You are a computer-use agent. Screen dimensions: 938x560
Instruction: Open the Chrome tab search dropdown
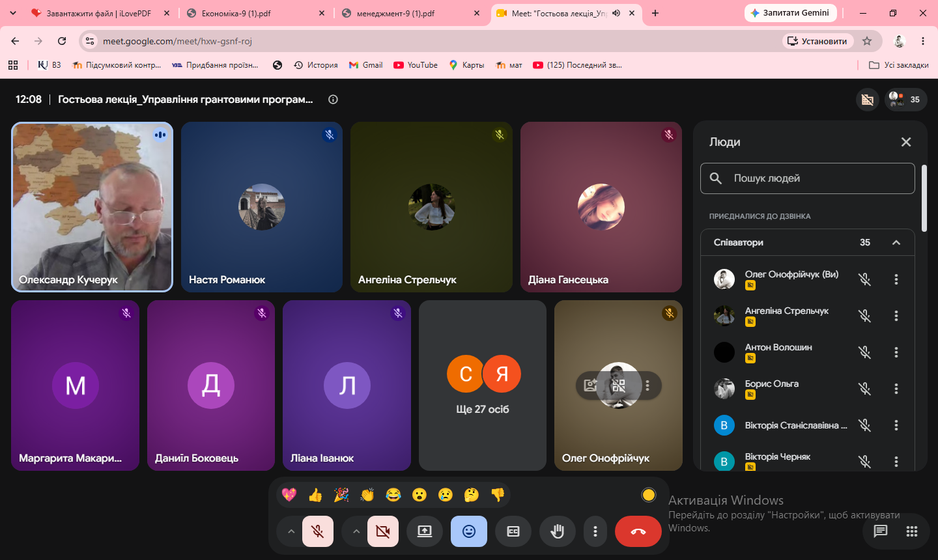click(14, 13)
